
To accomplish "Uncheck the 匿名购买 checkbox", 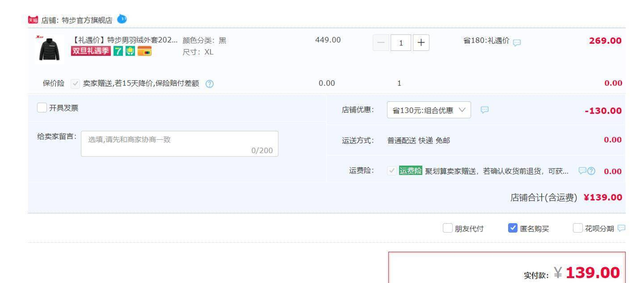I will tap(513, 228).
